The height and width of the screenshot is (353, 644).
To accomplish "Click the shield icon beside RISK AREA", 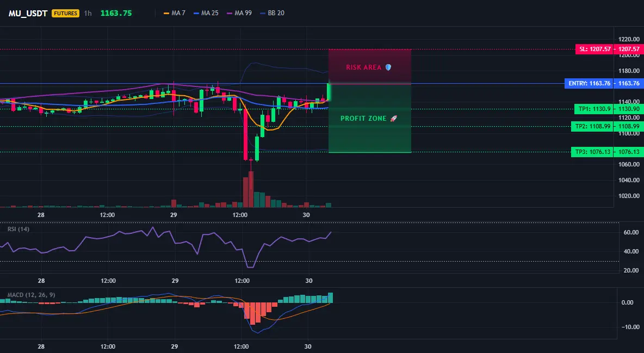I will (388, 67).
